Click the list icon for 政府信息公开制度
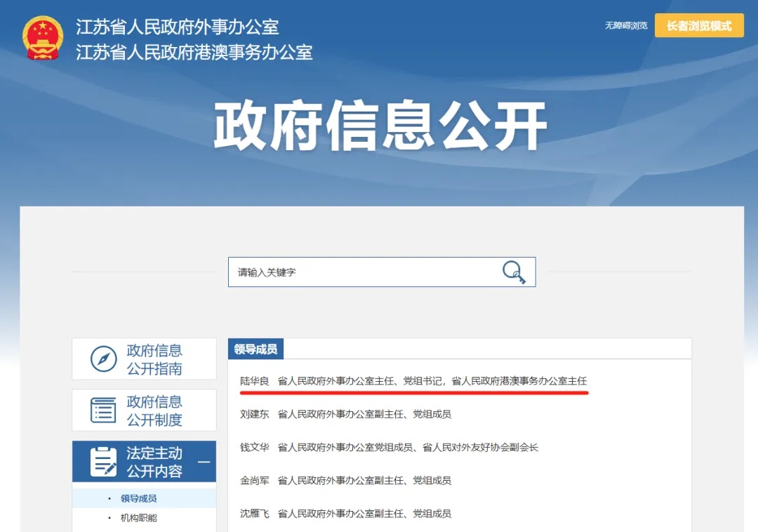The width and height of the screenshot is (758, 532). click(x=104, y=410)
